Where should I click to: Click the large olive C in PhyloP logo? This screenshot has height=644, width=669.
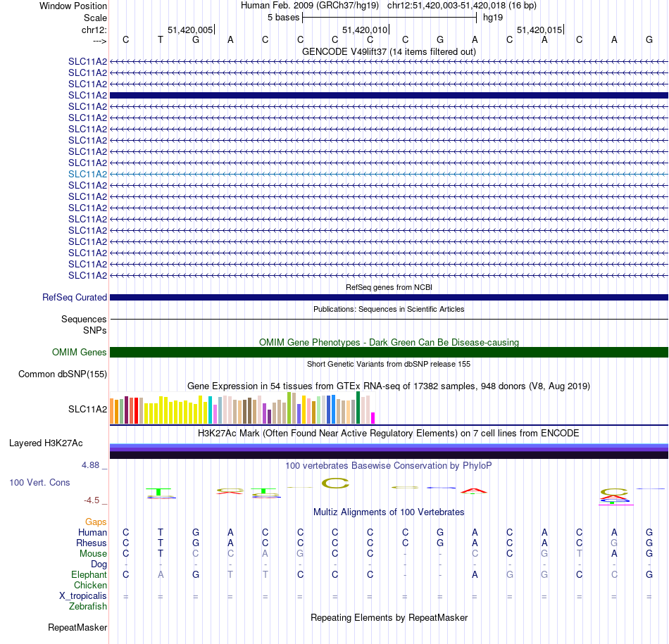pos(335,484)
